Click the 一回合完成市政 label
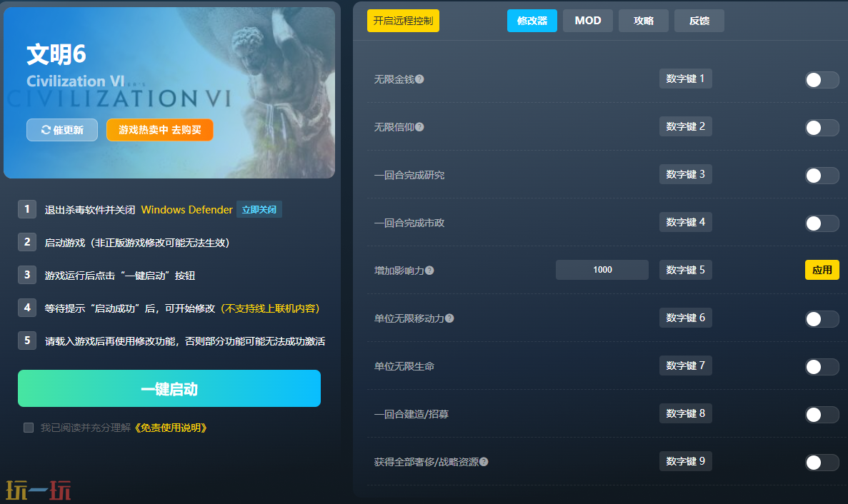The width and height of the screenshot is (848, 504). [x=409, y=223]
